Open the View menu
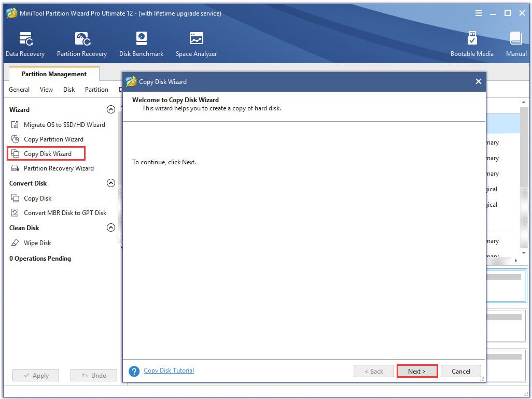Screen dimensions: 532x399 (47, 90)
